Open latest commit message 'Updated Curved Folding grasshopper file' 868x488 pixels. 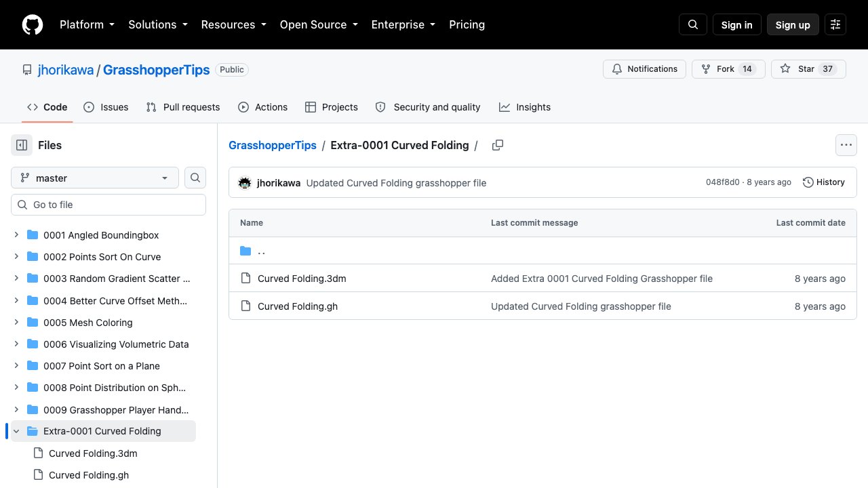click(396, 183)
